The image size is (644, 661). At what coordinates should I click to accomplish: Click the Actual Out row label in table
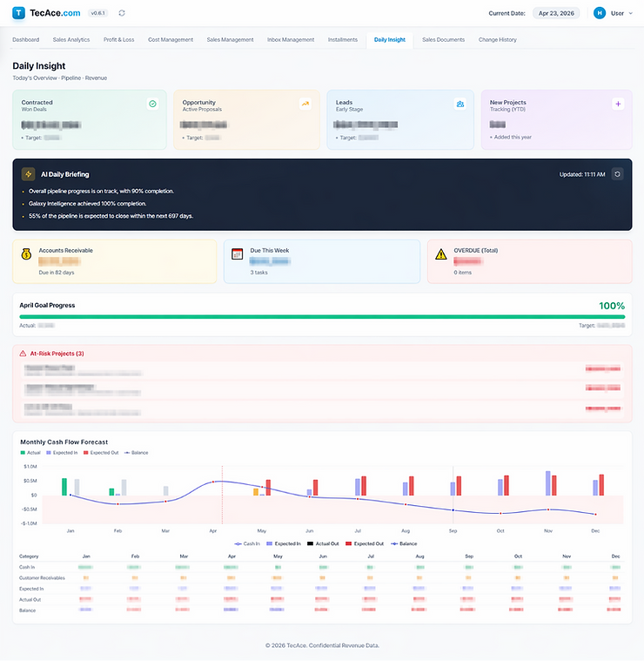(30, 599)
